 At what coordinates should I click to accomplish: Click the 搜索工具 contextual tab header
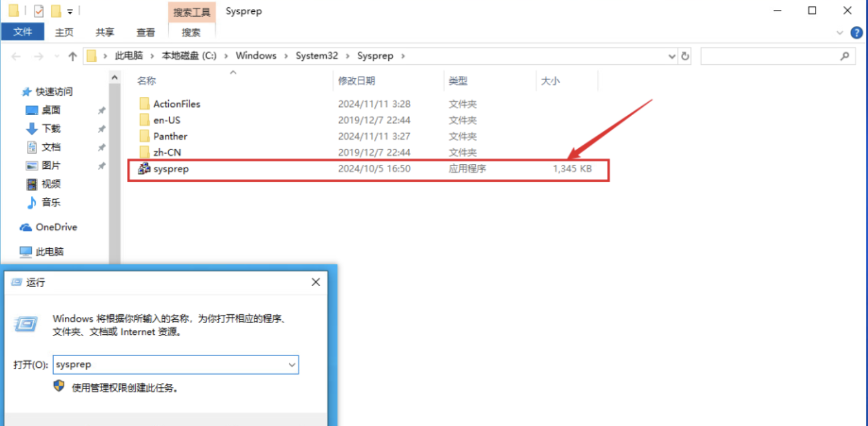192,12
